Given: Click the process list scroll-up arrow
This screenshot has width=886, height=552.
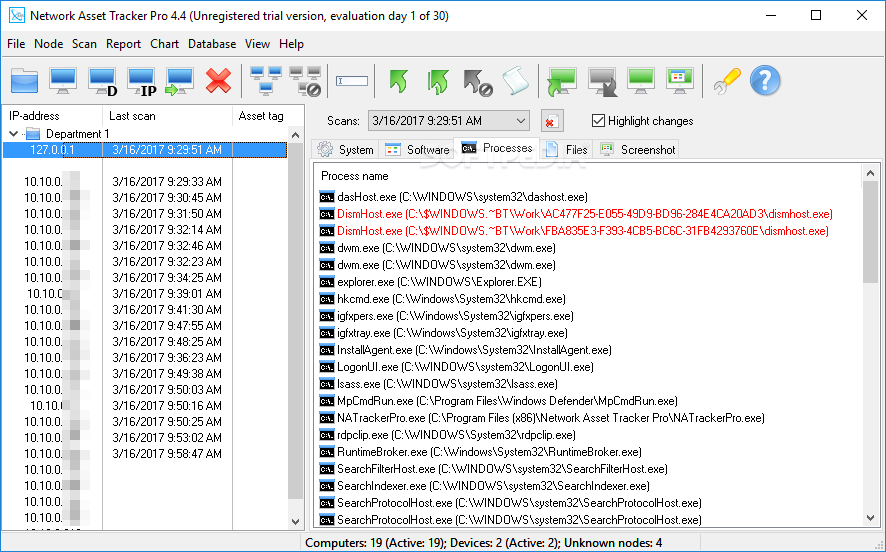Looking at the screenshot, I should 870,173.
